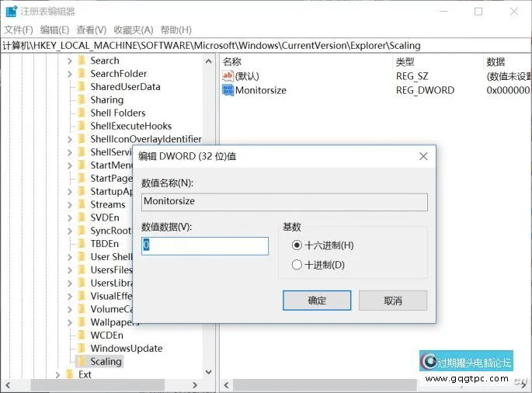Image resolution: width=532 pixels, height=393 pixels.
Task: Expand the Ext tree node
Action: point(57,375)
